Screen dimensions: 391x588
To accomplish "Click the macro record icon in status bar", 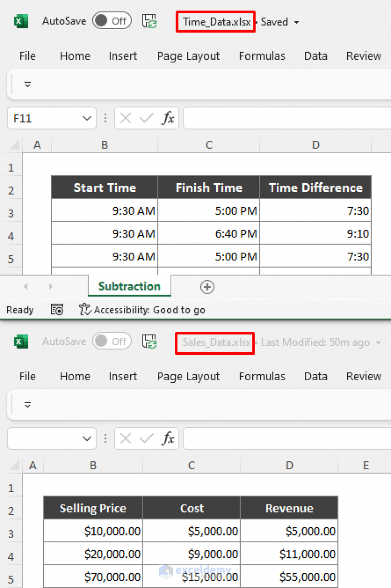I will 57,310.
